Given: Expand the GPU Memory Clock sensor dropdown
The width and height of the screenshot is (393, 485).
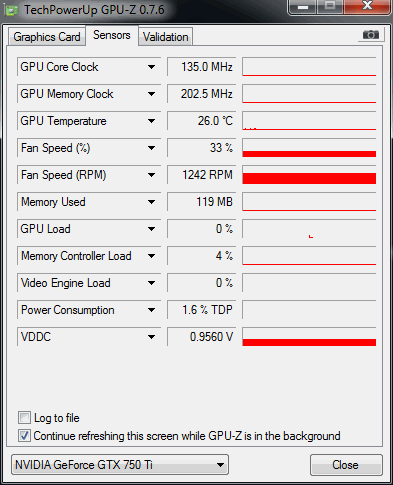Looking at the screenshot, I should 151,94.
